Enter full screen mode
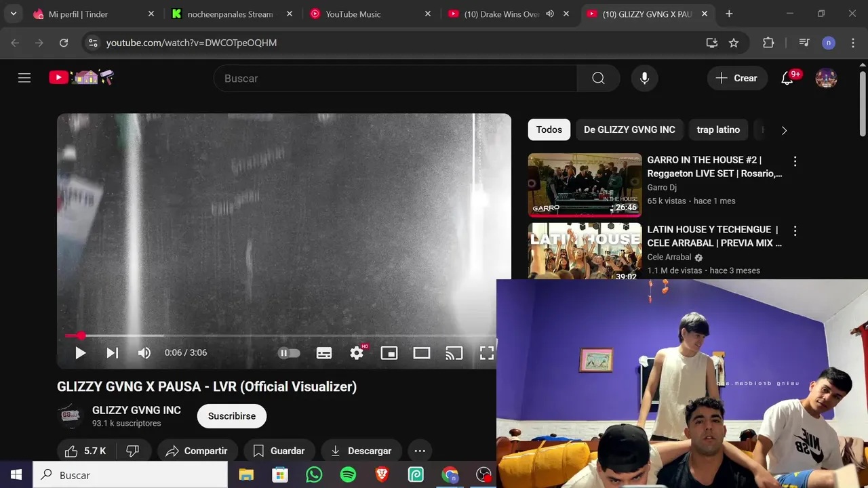This screenshot has height=488, width=868. pyautogui.click(x=487, y=352)
